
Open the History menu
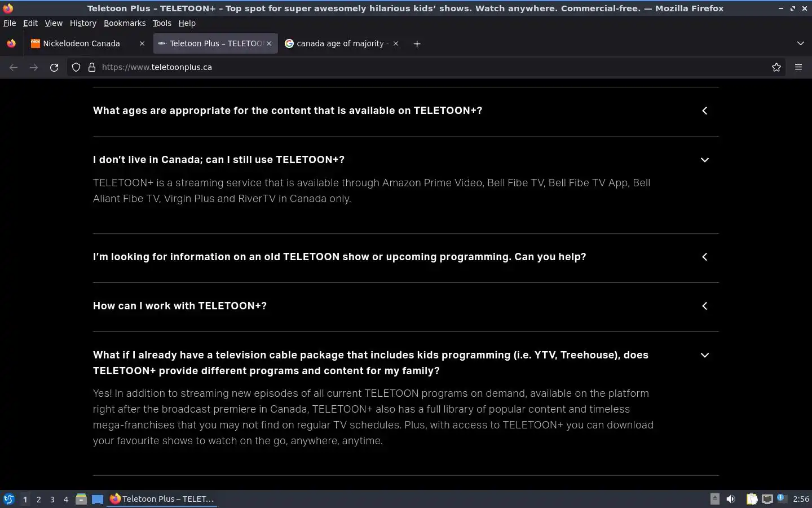click(x=83, y=23)
